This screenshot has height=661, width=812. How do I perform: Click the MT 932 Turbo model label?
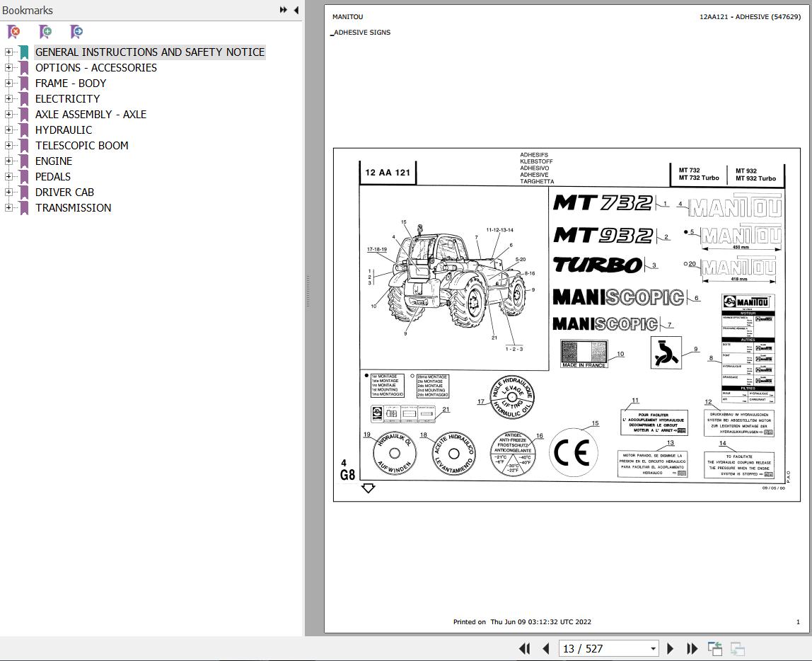[x=755, y=178]
